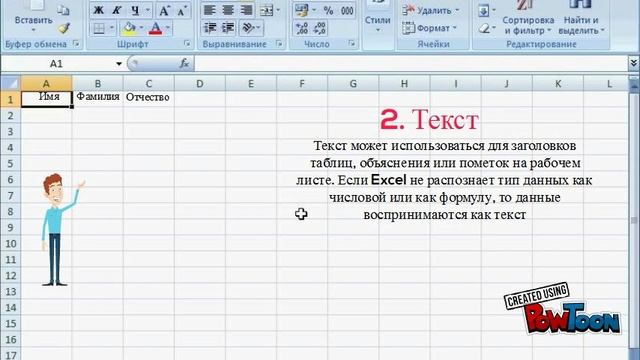640x360 pixels.
Task: Align text left
Action: (x=209, y=10)
